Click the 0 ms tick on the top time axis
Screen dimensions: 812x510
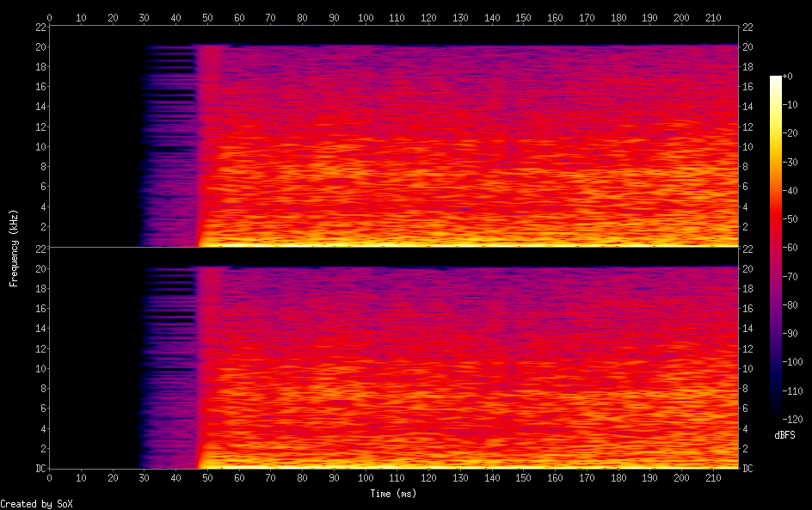49,16
